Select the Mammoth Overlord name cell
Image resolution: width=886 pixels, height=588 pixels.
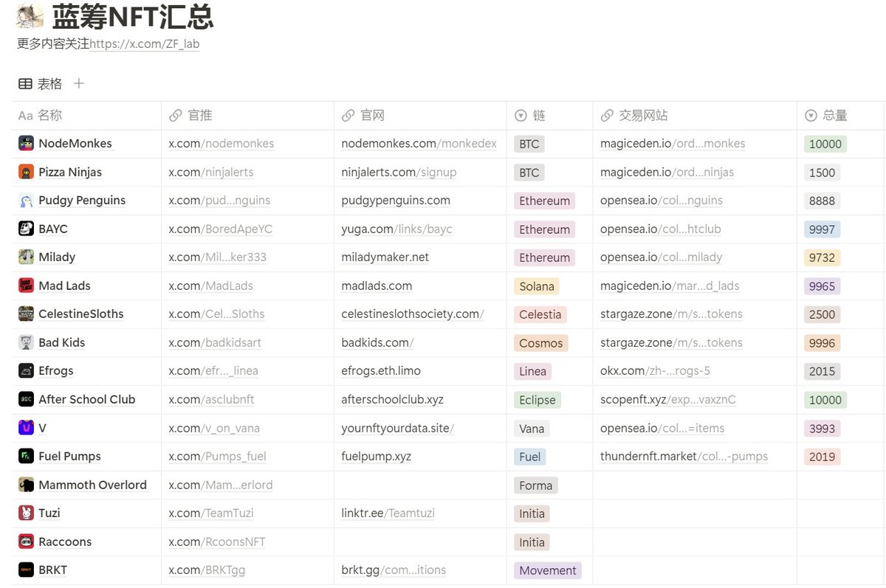(86, 485)
